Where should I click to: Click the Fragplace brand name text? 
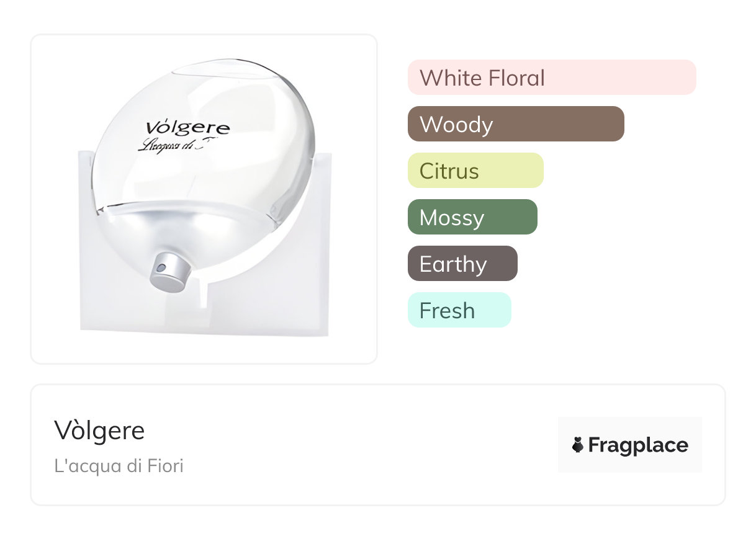point(638,445)
